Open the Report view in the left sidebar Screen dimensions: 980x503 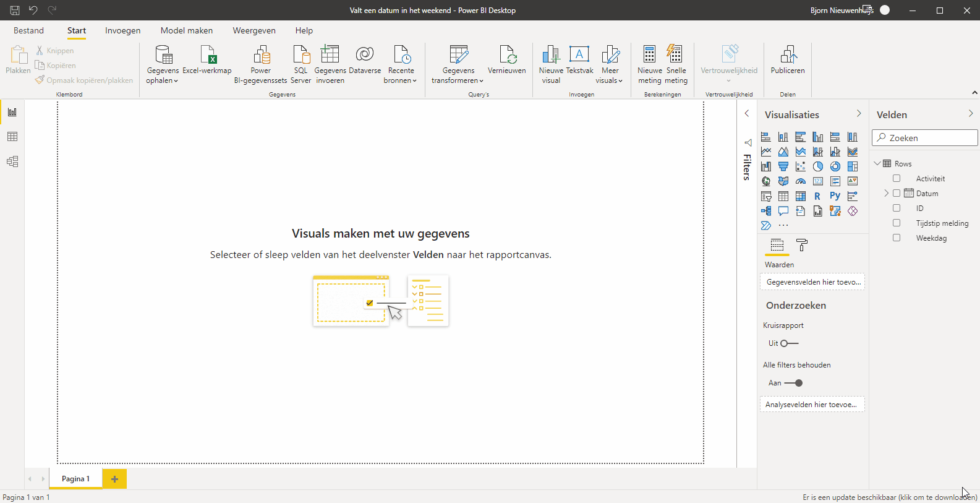(x=12, y=112)
